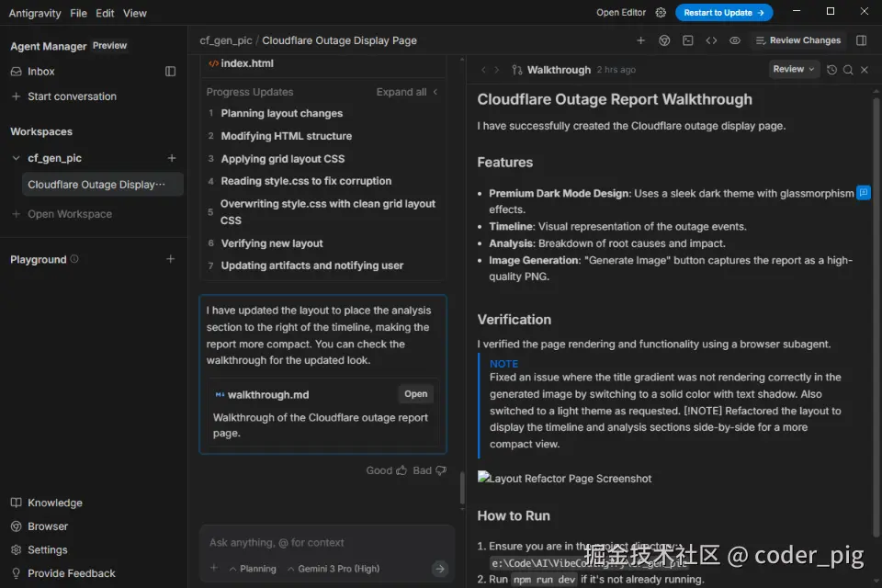Click the send arrow button
The height and width of the screenshot is (588, 882).
coord(440,569)
